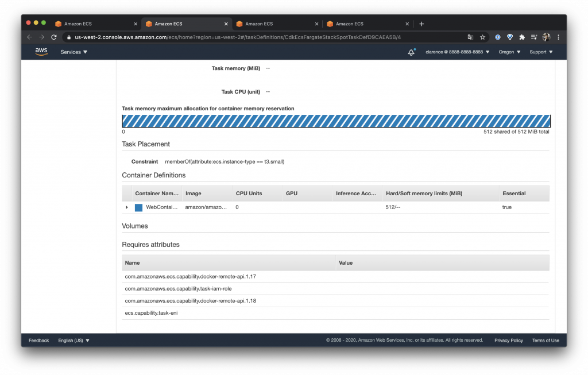Viewport: 588px width, 375px height.
Task: Click the ecs.capability.task-eni attribute row
Action: coord(335,313)
